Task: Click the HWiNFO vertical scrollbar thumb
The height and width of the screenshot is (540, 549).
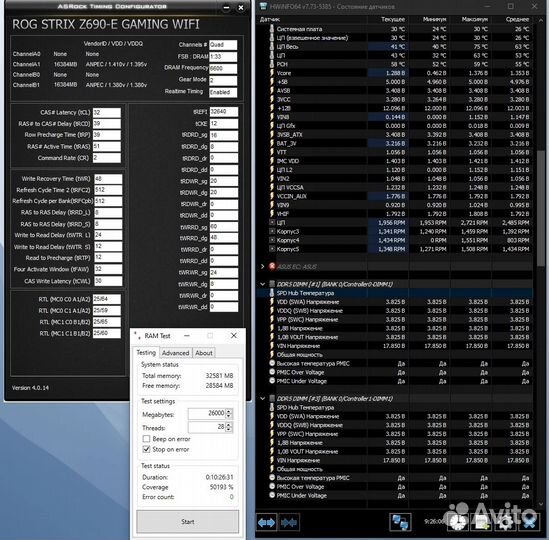Action: click(541, 209)
